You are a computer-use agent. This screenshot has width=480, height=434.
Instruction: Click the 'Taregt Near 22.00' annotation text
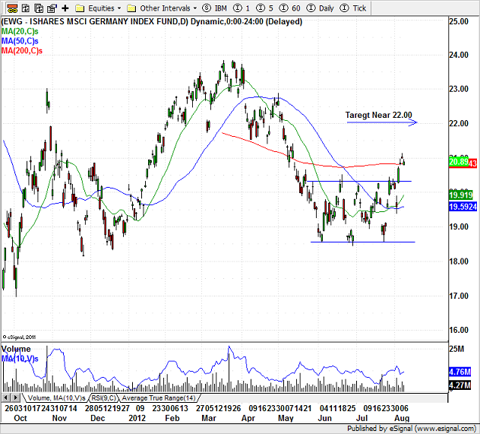pyautogui.click(x=379, y=115)
